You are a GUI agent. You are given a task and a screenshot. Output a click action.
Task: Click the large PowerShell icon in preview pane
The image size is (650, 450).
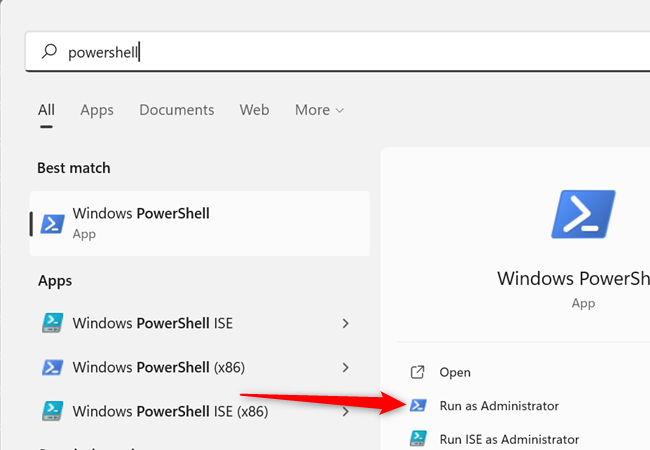583,214
